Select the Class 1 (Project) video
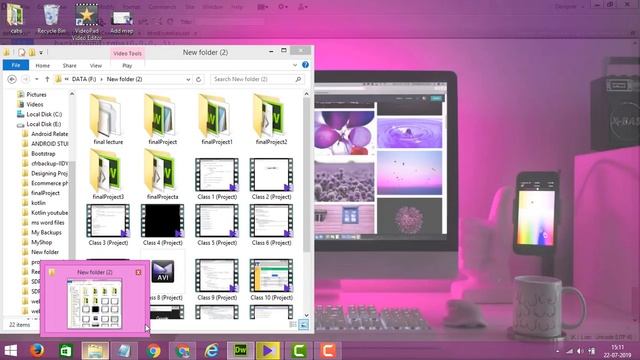The height and width of the screenshot is (360, 640). tap(217, 179)
